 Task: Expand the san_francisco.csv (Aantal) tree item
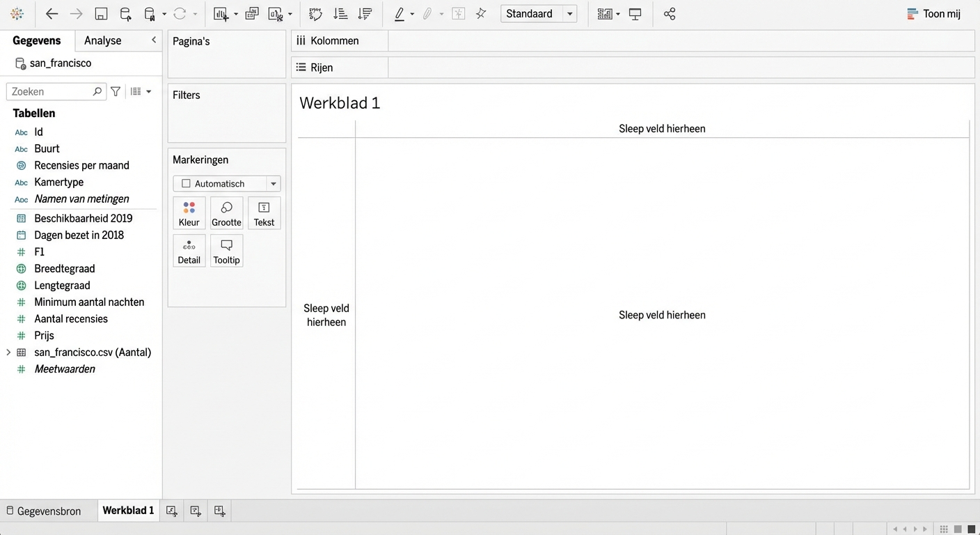8,352
